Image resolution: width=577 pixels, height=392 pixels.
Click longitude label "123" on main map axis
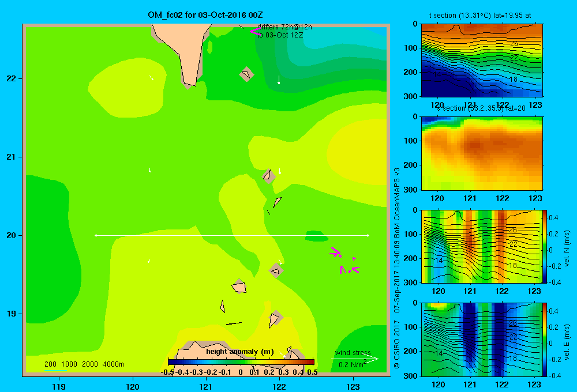tap(353, 386)
